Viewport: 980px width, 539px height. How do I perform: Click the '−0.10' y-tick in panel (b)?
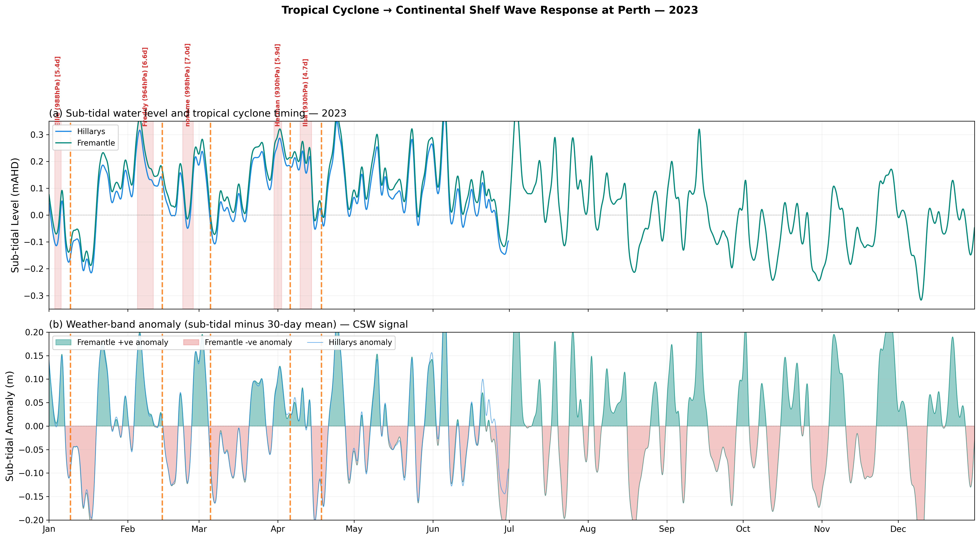[31, 473]
